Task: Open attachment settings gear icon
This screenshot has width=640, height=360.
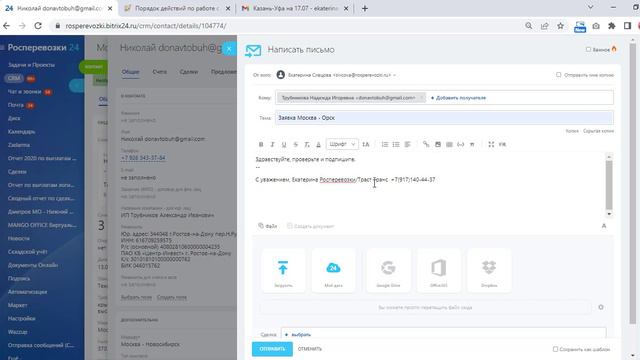Action: point(601,307)
